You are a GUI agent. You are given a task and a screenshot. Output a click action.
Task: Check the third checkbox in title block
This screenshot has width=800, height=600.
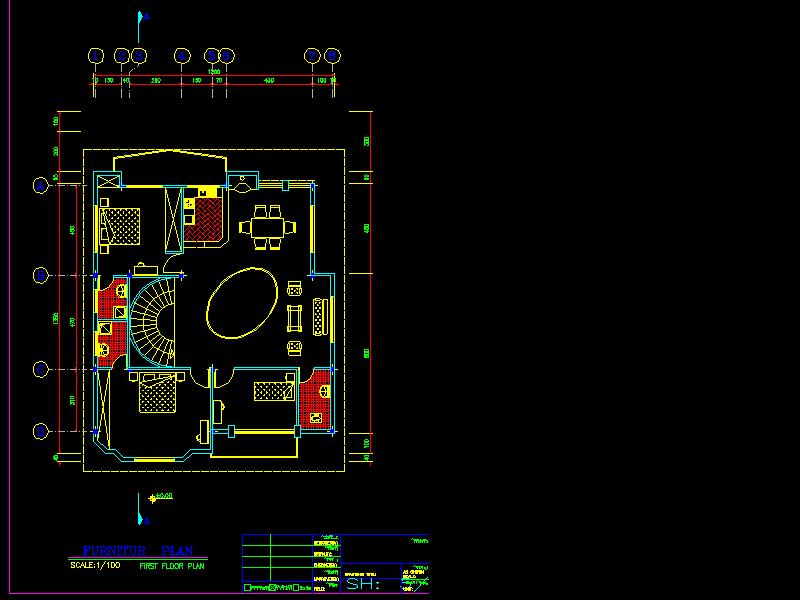point(295,588)
